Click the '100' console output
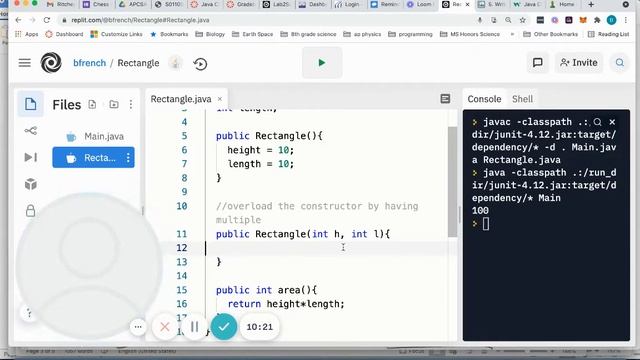The image size is (640, 360). pyautogui.click(x=480, y=211)
